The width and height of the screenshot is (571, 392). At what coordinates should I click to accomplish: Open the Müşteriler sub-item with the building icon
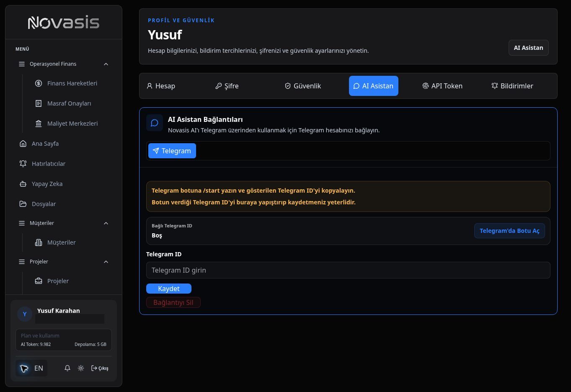pyautogui.click(x=39, y=242)
